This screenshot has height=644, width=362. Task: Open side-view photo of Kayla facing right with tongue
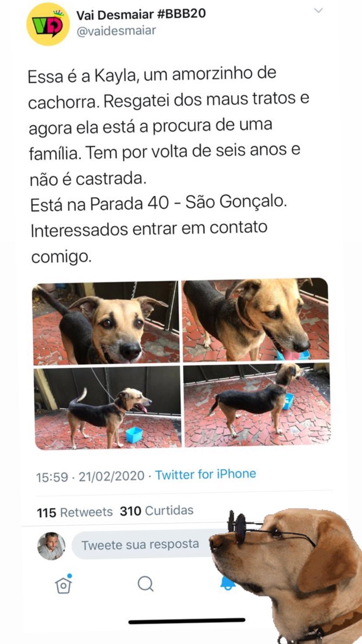[108, 407]
